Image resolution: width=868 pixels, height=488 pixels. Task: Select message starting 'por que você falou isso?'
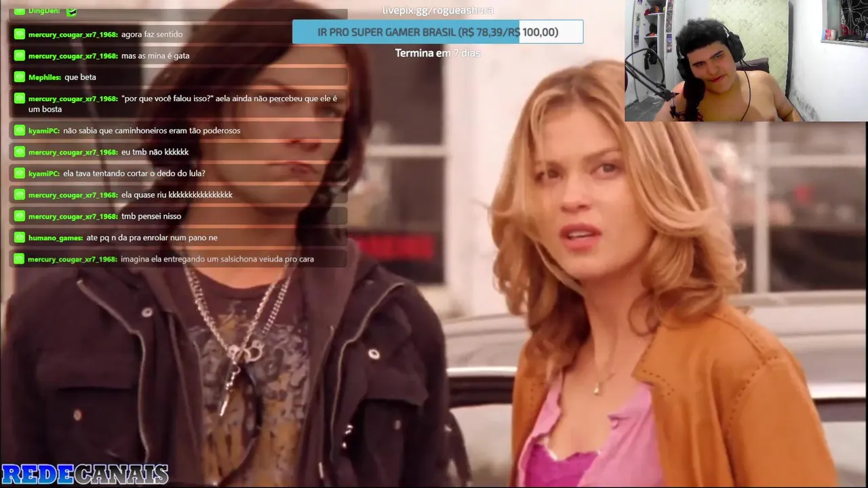[183, 104]
